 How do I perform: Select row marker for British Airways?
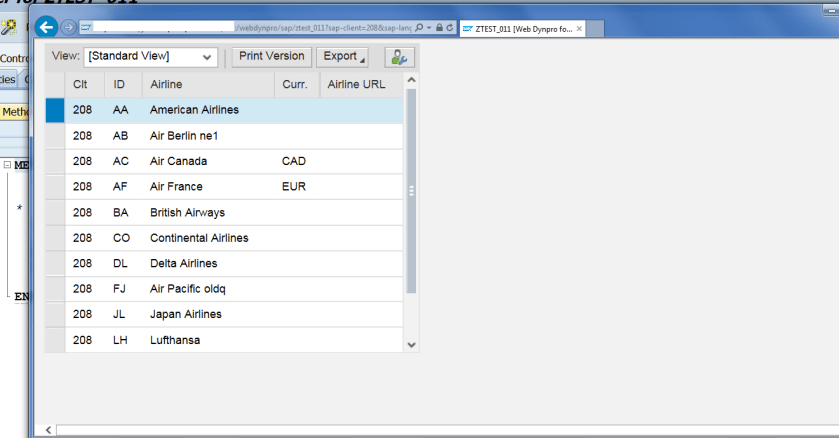[x=55, y=212]
